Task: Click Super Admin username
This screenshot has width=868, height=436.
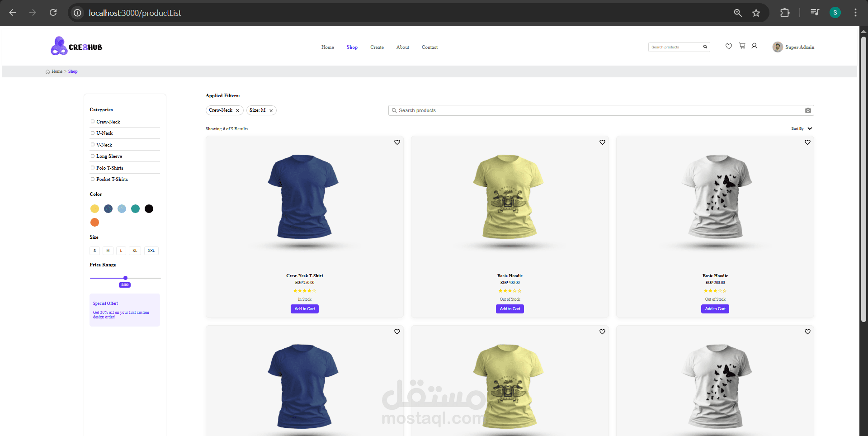Action: (800, 47)
